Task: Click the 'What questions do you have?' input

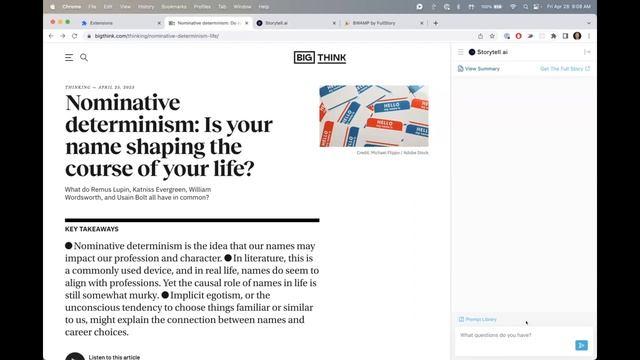Action: pos(514,335)
